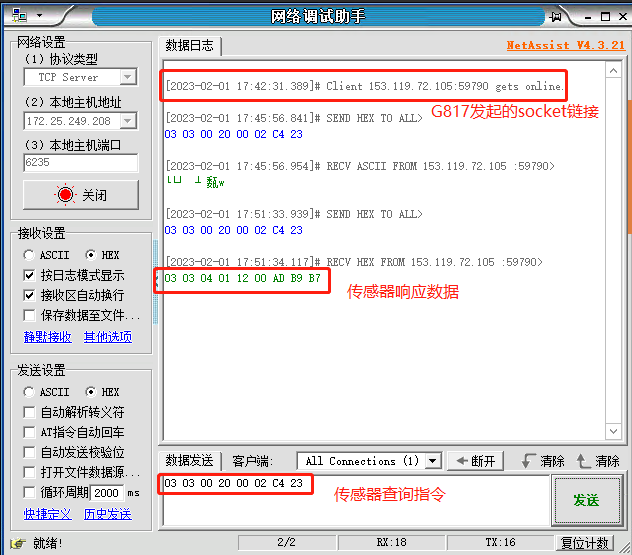Select the 数据发送 tab
Viewport: 632px width, 555px height.
pyautogui.click(x=189, y=461)
